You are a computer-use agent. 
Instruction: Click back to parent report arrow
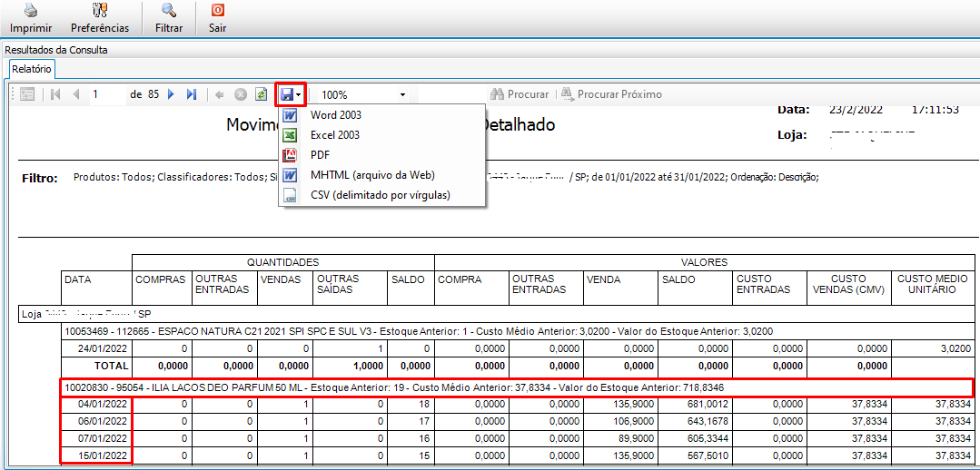220,95
